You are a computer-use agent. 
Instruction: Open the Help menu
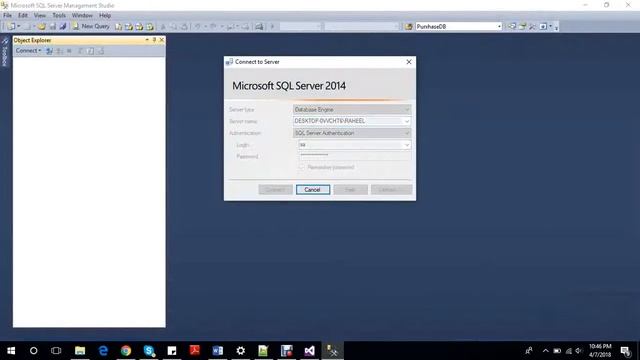105,15
